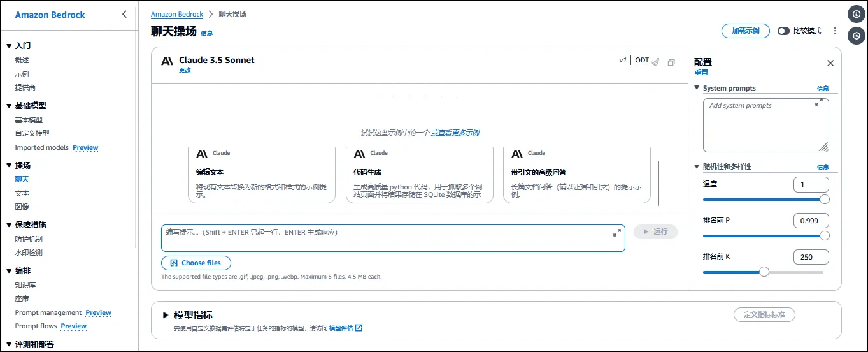Click 信息 link beside System prompts
868x352 pixels.
click(x=823, y=89)
